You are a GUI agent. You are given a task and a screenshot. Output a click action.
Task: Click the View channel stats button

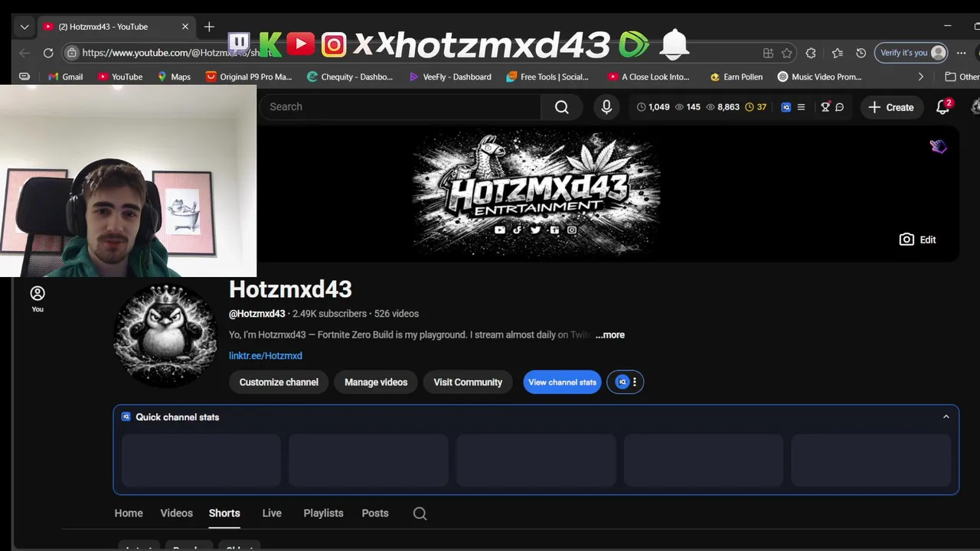coord(562,382)
